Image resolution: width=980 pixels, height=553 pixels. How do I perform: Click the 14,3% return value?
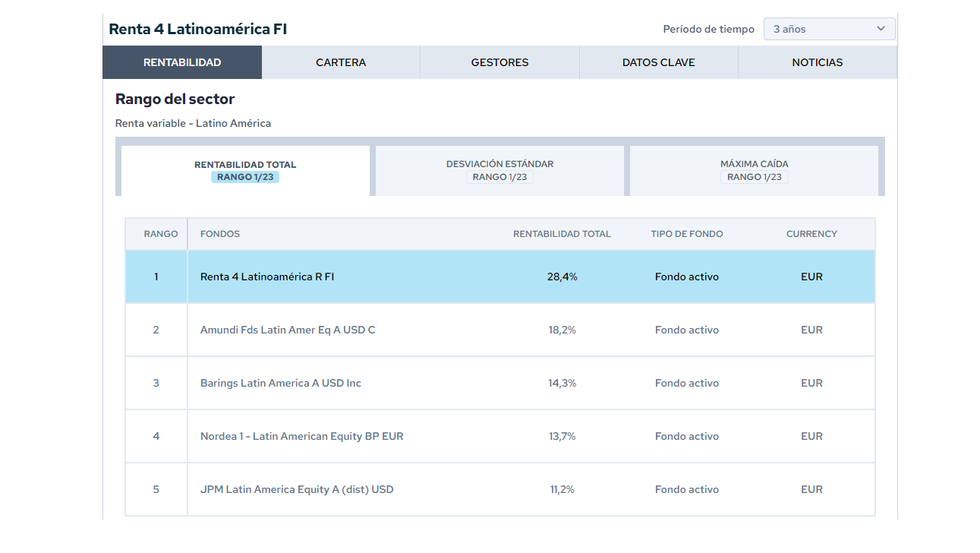click(x=562, y=383)
